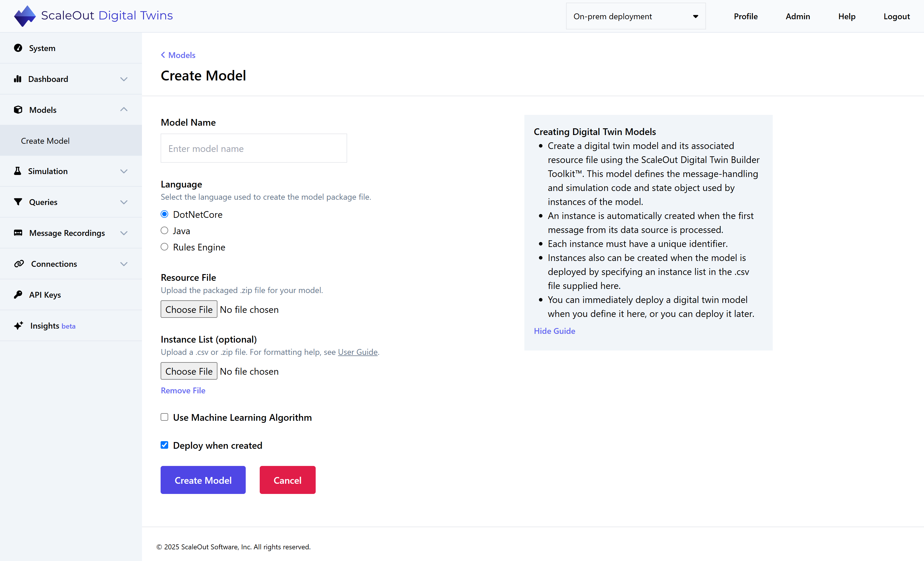This screenshot has height=561, width=924.
Task: Select the DotNetCore language option
Action: point(164,214)
